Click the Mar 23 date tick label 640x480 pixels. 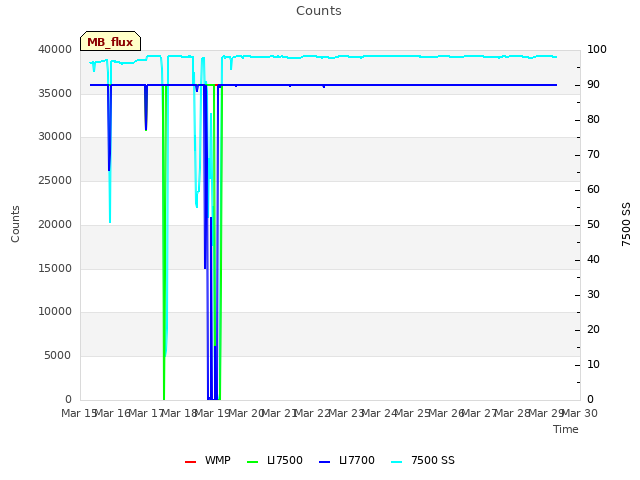click(347, 413)
